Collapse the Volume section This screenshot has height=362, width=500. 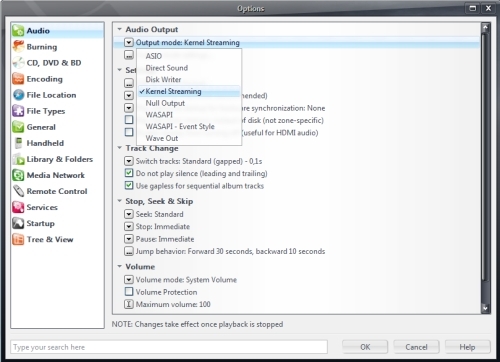pos(119,266)
